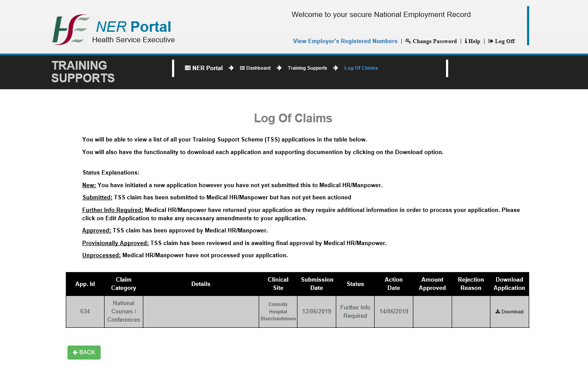Download application 634
Image resolution: width=588 pixels, height=373 pixels.
(x=510, y=312)
